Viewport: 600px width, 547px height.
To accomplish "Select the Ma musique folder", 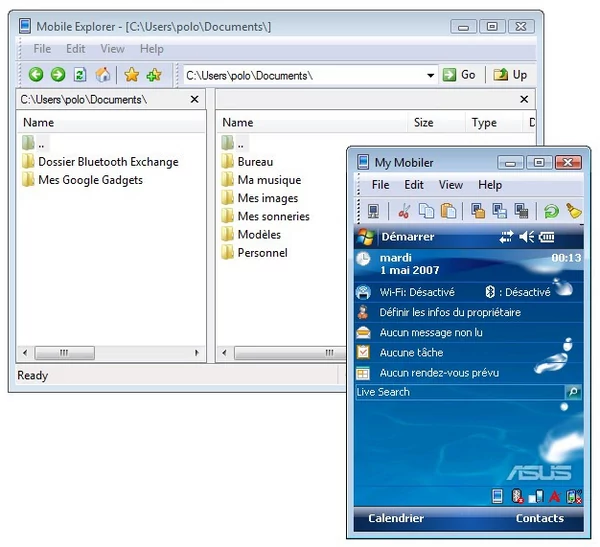I will pos(261,180).
